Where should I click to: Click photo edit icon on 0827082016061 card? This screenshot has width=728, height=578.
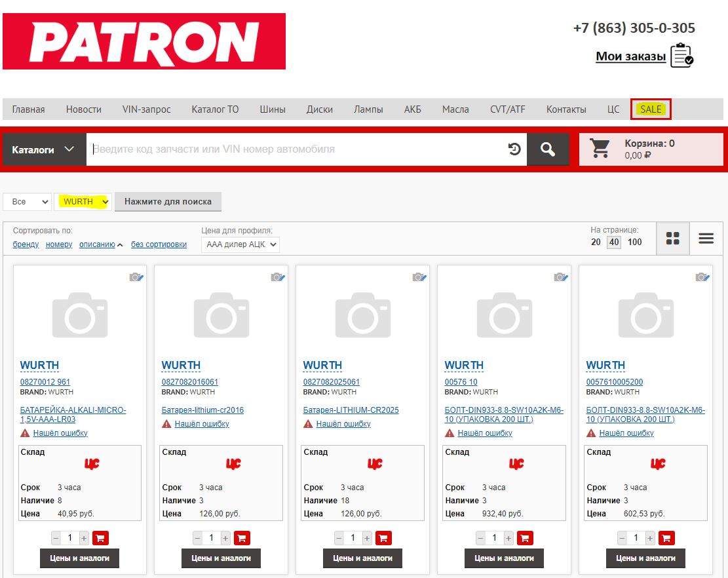pyautogui.click(x=278, y=277)
